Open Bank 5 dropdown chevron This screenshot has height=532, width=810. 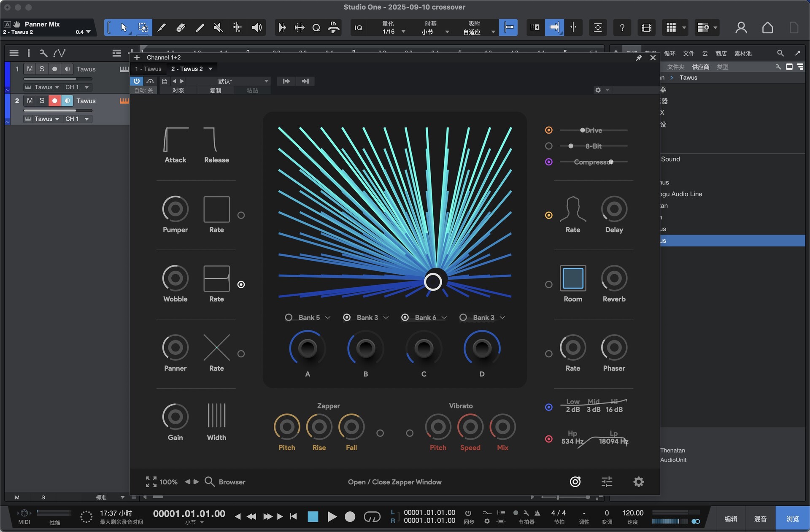328,318
